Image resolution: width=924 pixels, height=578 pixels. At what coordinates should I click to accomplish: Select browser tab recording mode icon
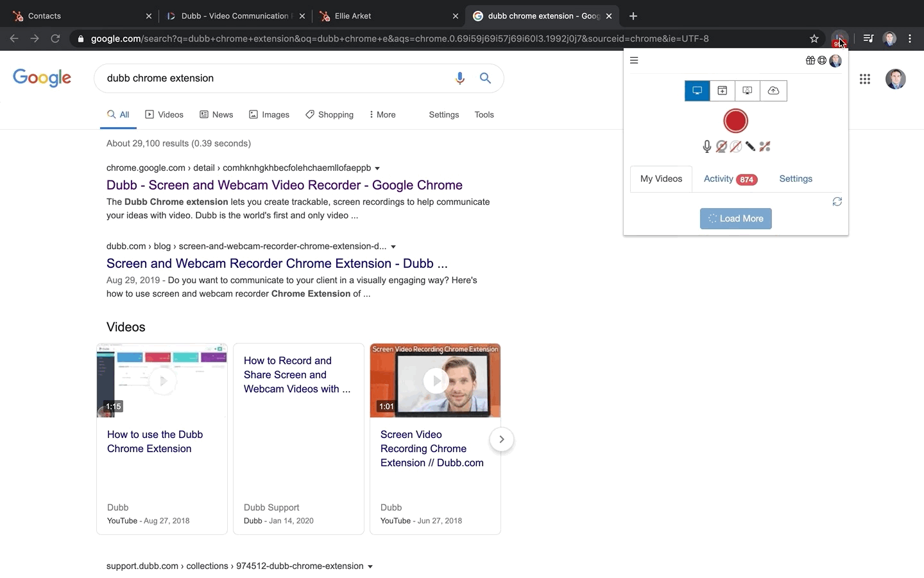click(x=723, y=91)
